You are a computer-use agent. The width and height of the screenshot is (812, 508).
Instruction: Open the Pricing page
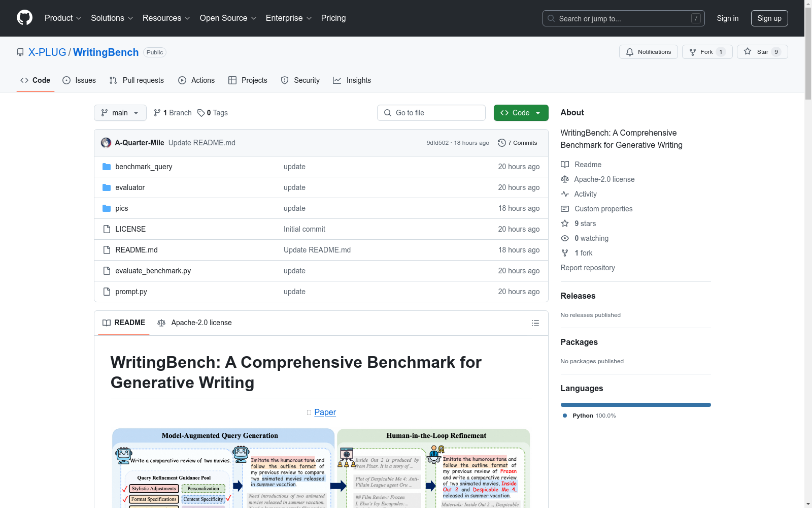[x=333, y=18]
